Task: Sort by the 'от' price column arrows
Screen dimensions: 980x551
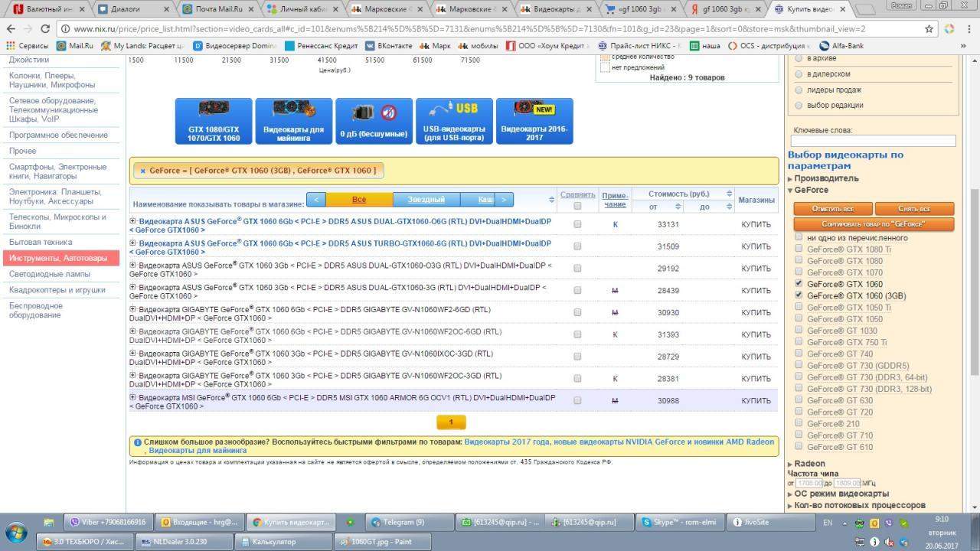Action: tap(678, 206)
